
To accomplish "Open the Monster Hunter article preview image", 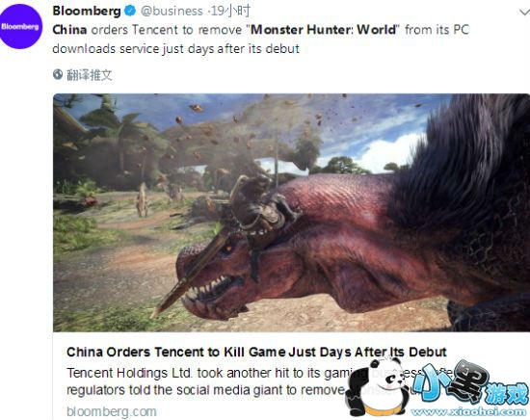I will coord(291,213).
